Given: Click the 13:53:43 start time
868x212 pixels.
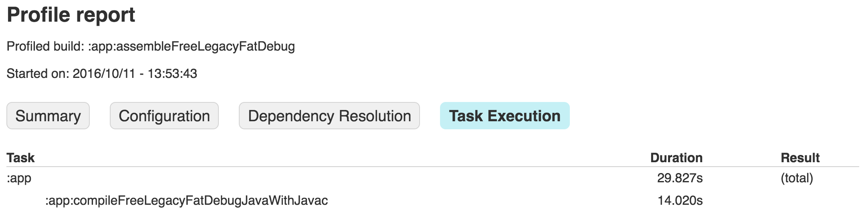Looking at the screenshot, I should (x=172, y=74).
